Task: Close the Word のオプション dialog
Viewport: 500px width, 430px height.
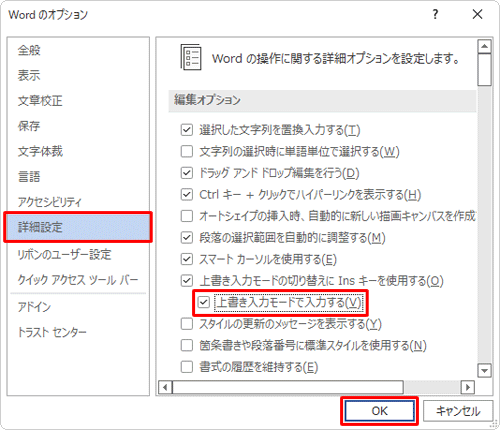Action: pos(477,15)
